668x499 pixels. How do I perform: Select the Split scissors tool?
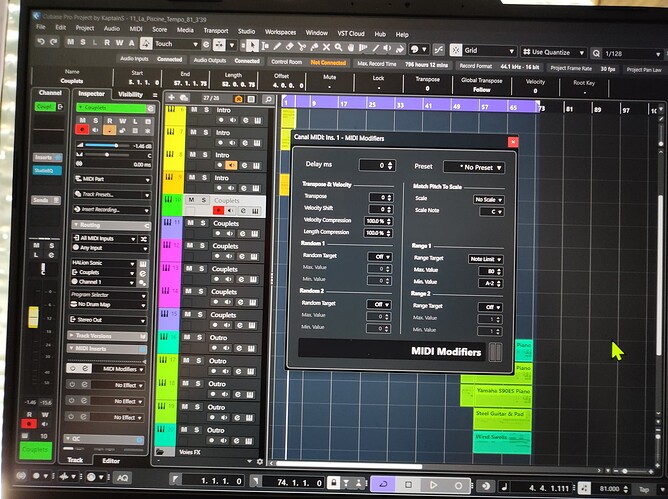click(302, 47)
